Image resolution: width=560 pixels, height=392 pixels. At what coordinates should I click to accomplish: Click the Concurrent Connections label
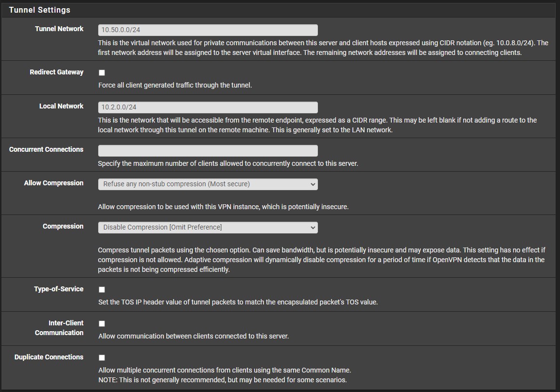pyautogui.click(x=46, y=150)
